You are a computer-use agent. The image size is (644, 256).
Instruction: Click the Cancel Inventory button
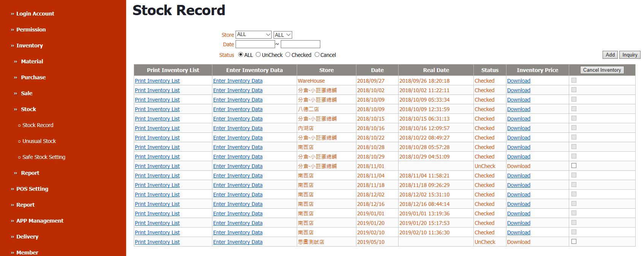(602, 70)
